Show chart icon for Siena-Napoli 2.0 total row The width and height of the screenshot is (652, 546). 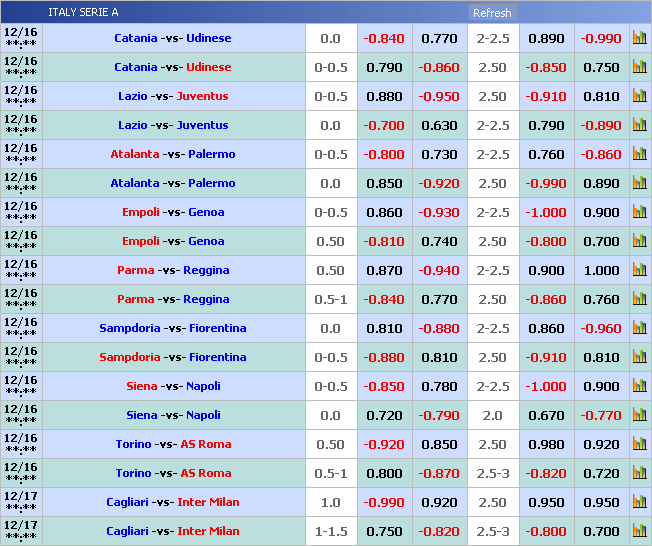point(639,416)
